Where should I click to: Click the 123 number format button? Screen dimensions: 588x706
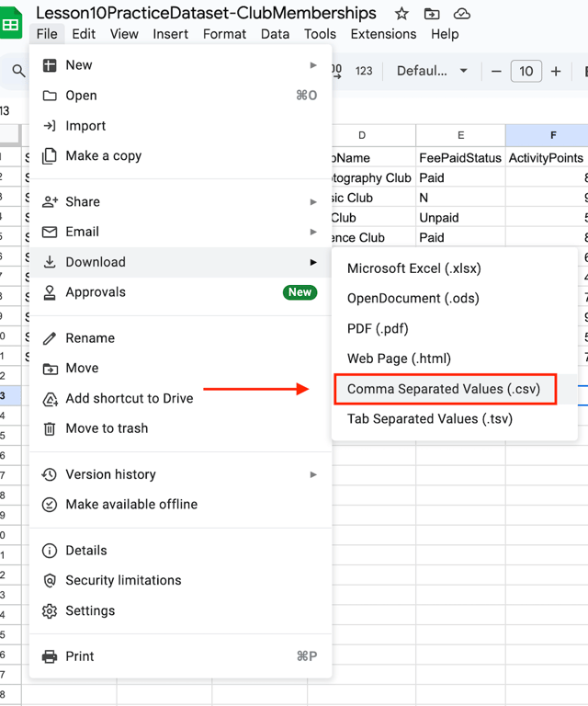[364, 71]
